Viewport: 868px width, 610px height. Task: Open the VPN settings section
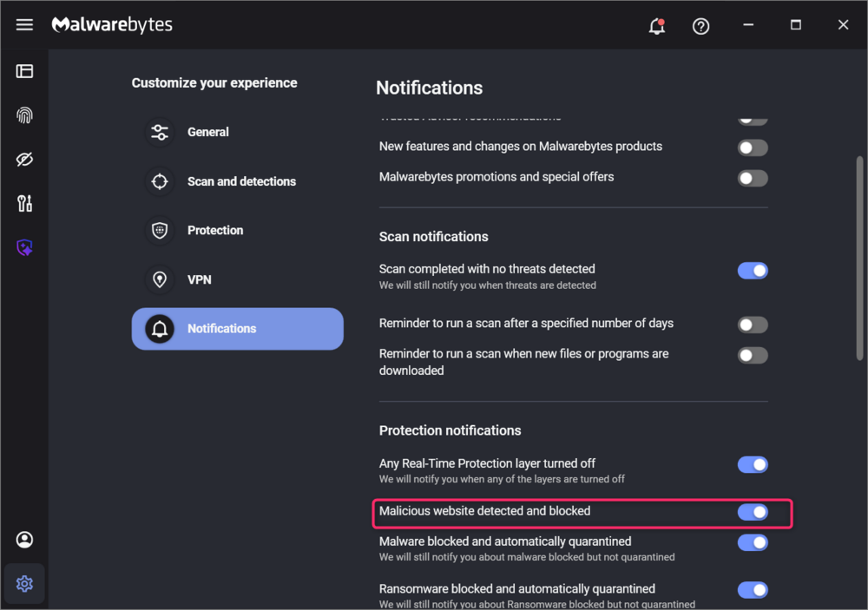coord(238,279)
